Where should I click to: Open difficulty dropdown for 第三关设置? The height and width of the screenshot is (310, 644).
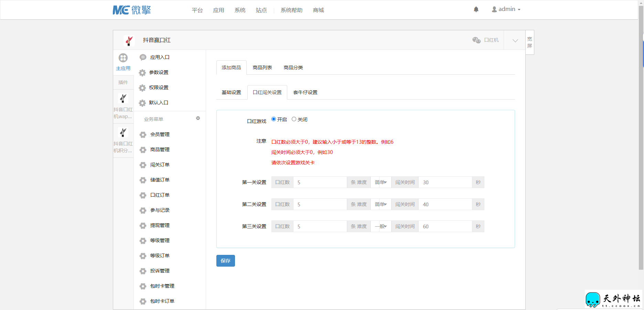tap(381, 227)
